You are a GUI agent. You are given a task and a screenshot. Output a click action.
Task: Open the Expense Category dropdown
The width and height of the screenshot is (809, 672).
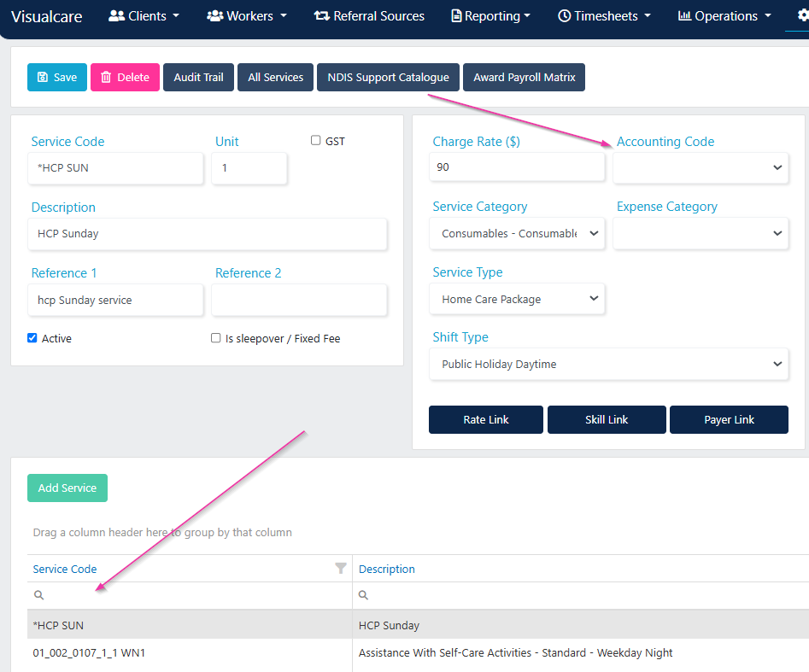tap(701, 234)
